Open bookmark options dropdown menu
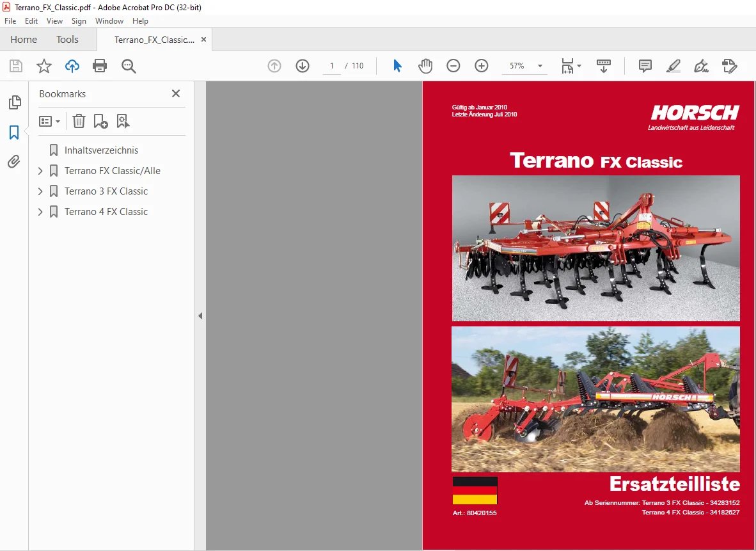 click(x=49, y=121)
